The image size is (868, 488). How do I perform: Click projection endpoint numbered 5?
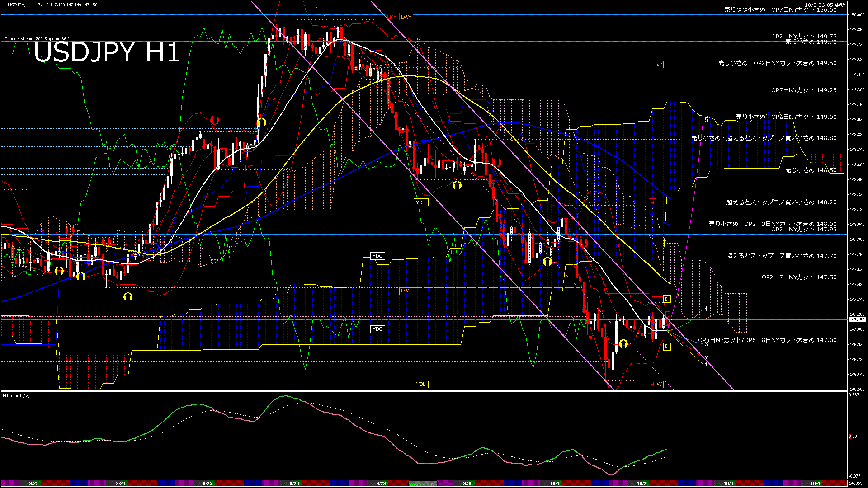pos(706,120)
